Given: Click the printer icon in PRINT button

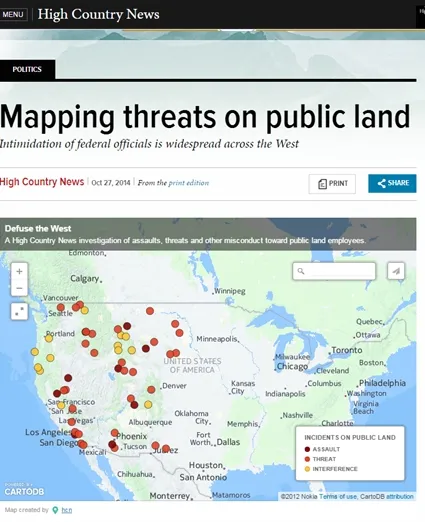Looking at the screenshot, I should pos(322,184).
